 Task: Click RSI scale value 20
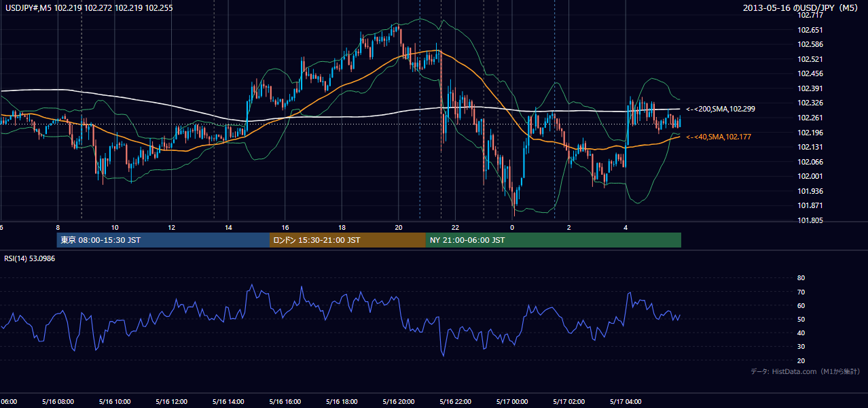tap(801, 360)
